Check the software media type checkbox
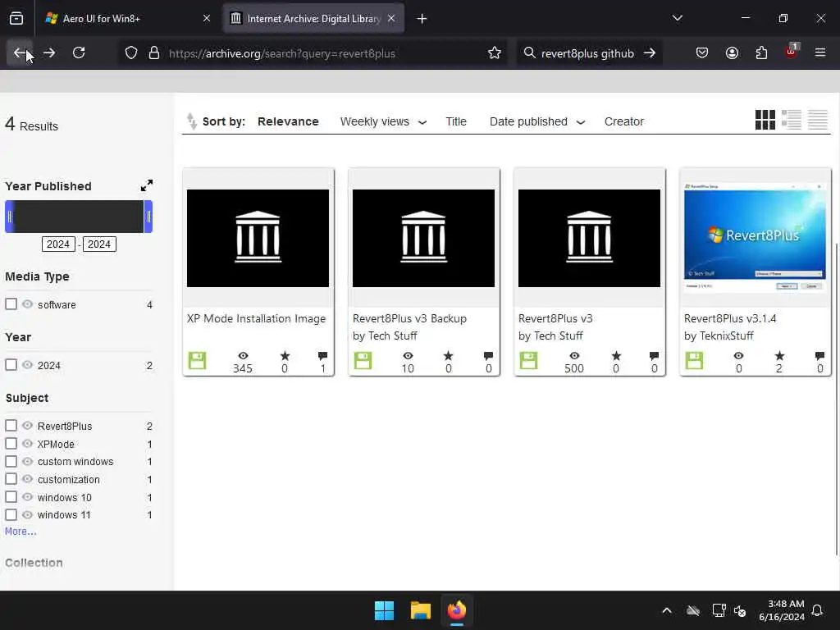840x630 pixels. click(x=11, y=304)
